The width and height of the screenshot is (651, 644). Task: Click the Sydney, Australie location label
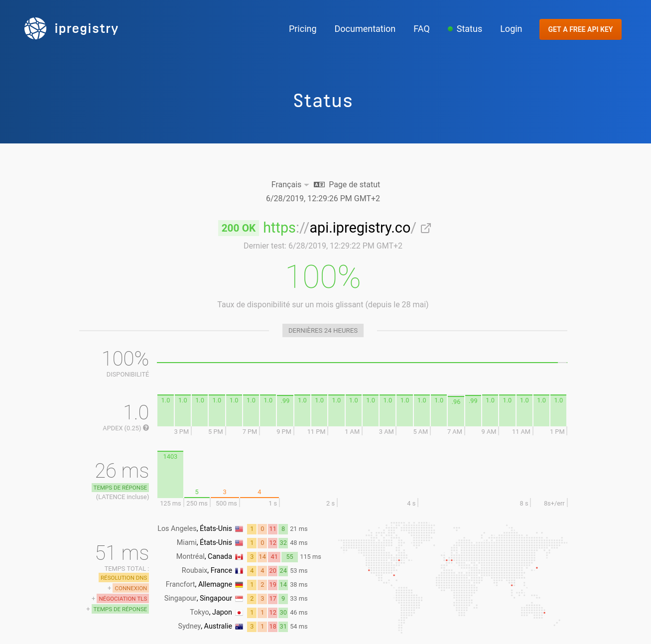205,626
